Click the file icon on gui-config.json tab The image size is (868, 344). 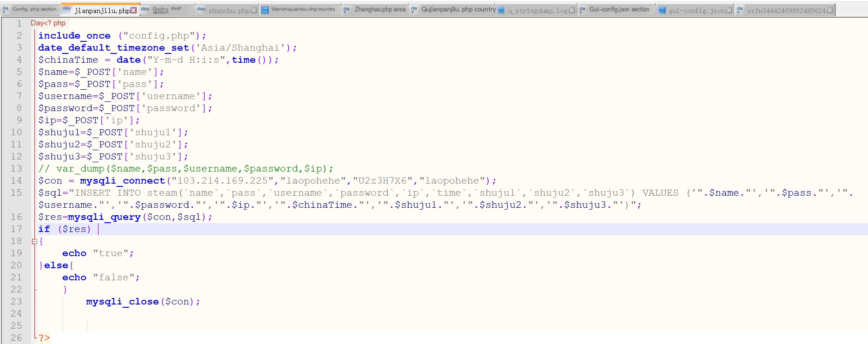663,10
